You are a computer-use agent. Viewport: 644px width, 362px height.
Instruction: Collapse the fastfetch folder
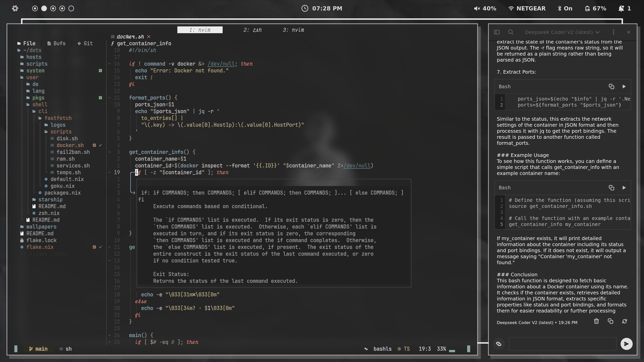point(55,118)
